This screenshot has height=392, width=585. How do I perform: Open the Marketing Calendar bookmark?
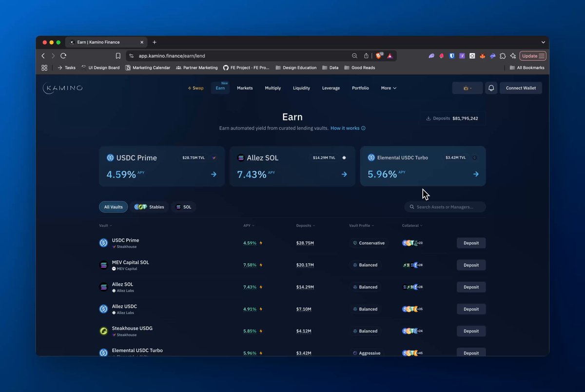(148, 68)
